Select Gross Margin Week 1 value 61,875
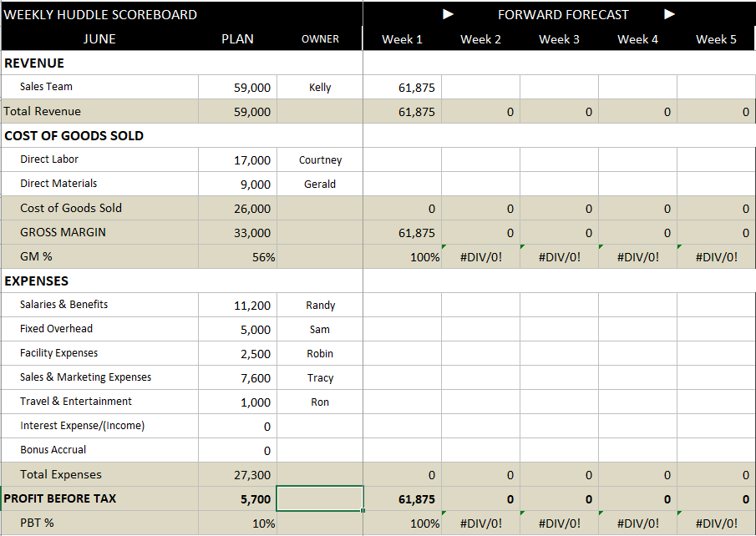Viewport: 756px width, 536px height. 402,233
